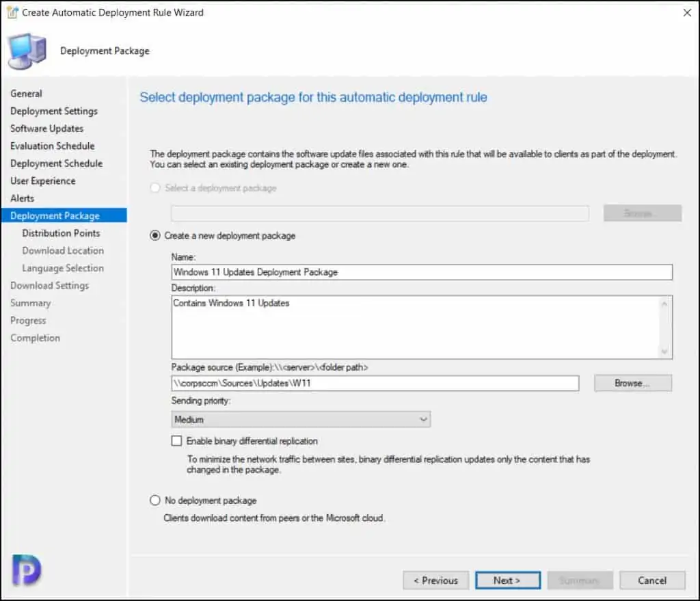The width and height of the screenshot is (700, 601).
Task: Choose the No deployment package radio button
Action: pos(155,500)
